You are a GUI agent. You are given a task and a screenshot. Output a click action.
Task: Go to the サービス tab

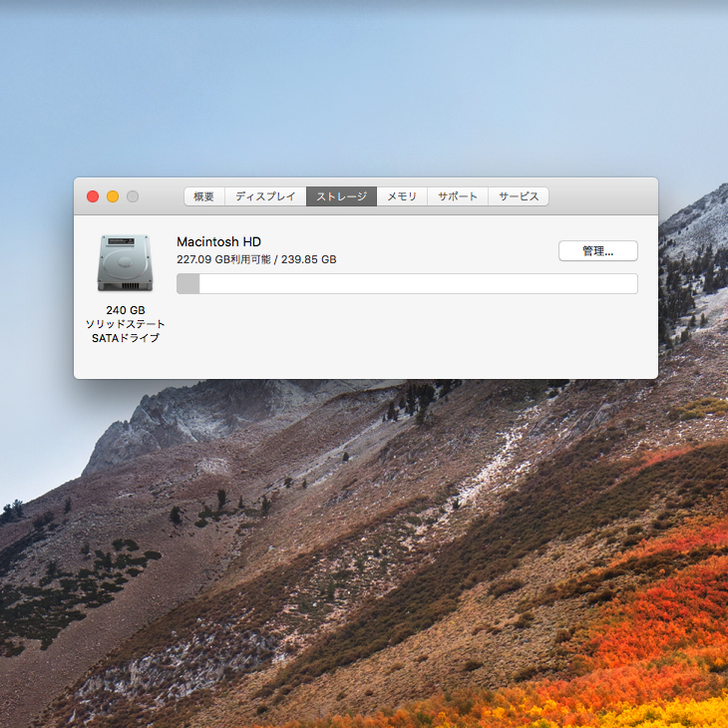pyautogui.click(x=519, y=196)
